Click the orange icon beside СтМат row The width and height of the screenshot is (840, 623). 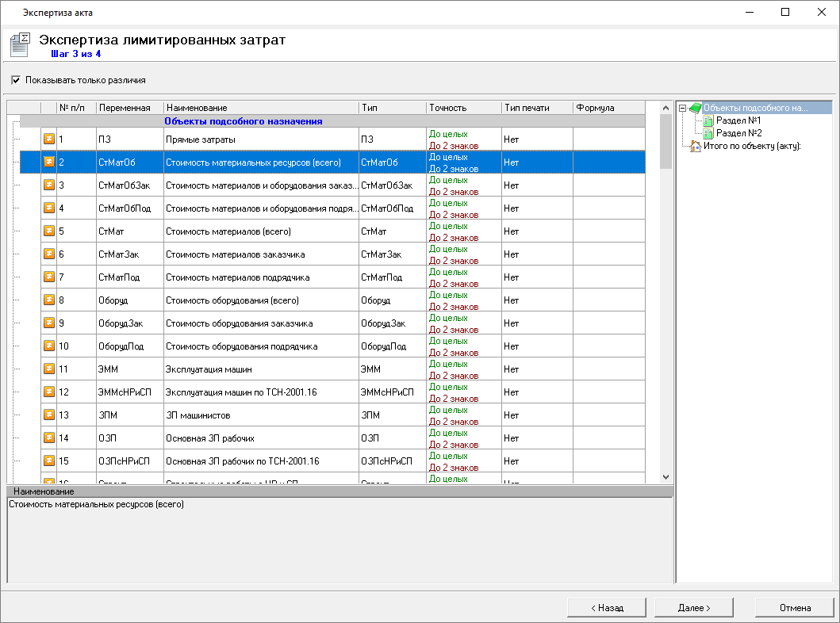(48, 231)
